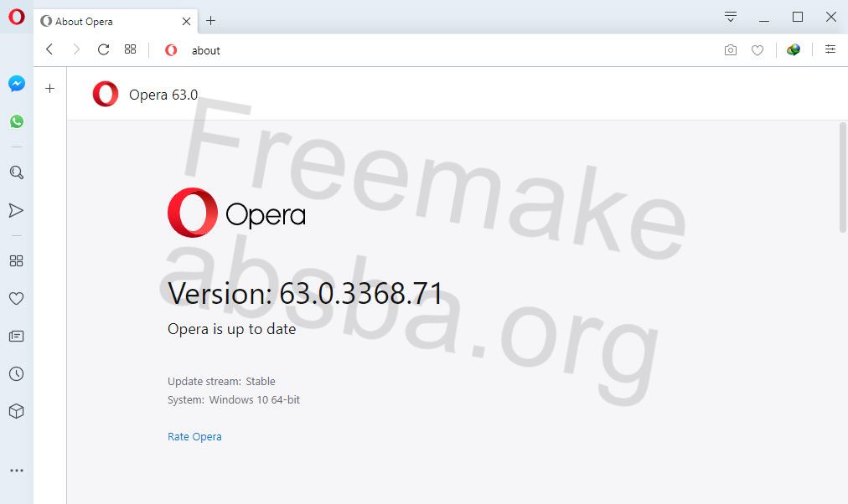Click the 'Opera is up to date' text

click(x=231, y=329)
